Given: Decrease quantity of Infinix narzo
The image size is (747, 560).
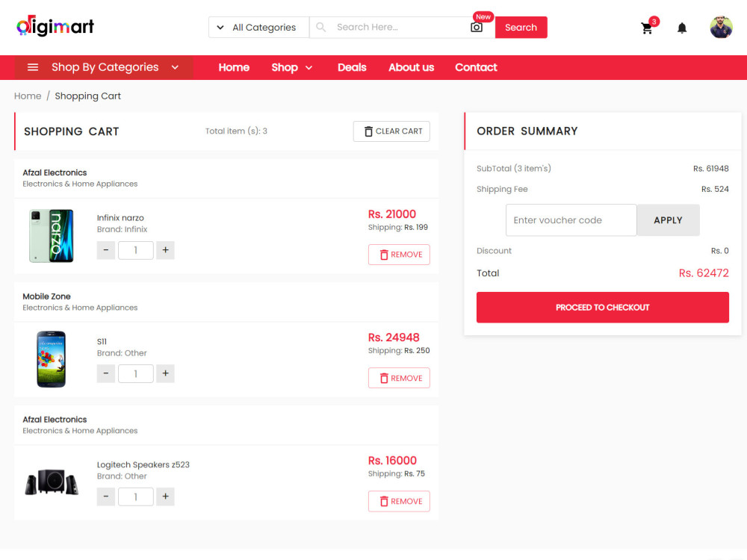Looking at the screenshot, I should 106,250.
